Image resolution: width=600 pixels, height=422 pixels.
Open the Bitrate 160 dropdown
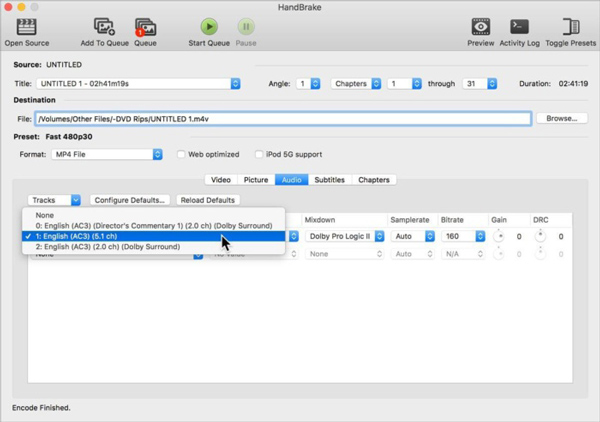pyautogui.click(x=463, y=236)
